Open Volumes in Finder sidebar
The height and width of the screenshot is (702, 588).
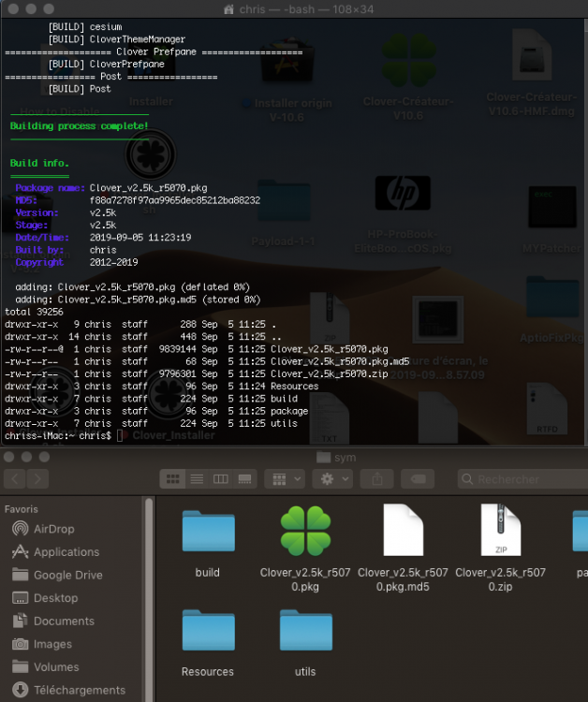[x=45, y=666]
